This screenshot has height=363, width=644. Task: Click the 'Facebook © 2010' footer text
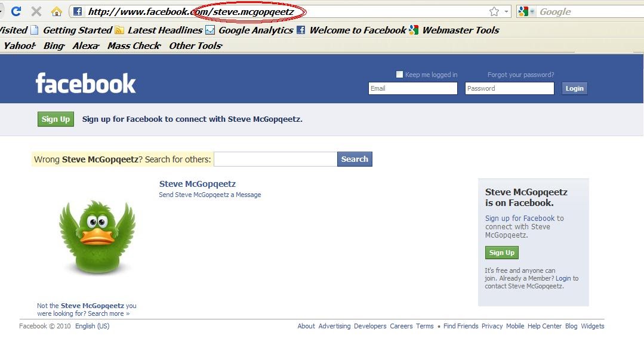(x=45, y=326)
